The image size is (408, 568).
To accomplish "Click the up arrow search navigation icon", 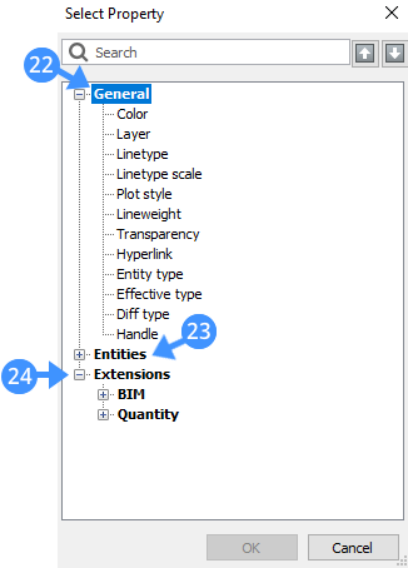I will click(365, 53).
